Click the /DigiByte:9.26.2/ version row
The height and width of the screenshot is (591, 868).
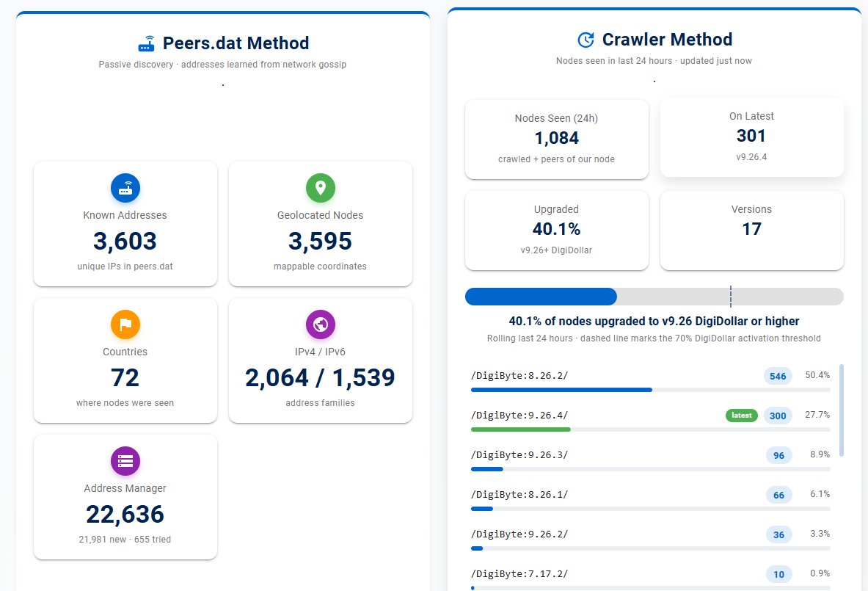(x=650, y=540)
